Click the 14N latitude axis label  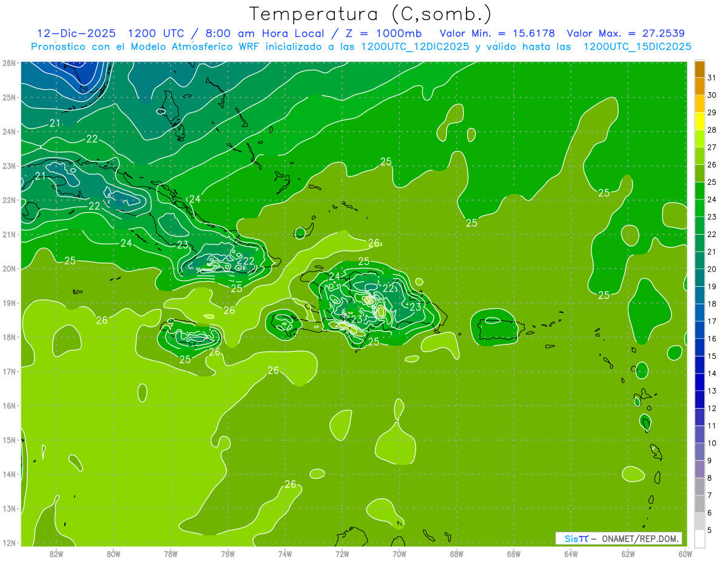tap(8, 474)
